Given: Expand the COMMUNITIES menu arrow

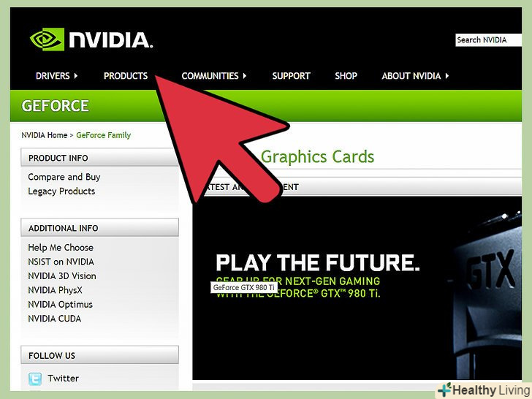Looking at the screenshot, I should pyautogui.click(x=244, y=76).
